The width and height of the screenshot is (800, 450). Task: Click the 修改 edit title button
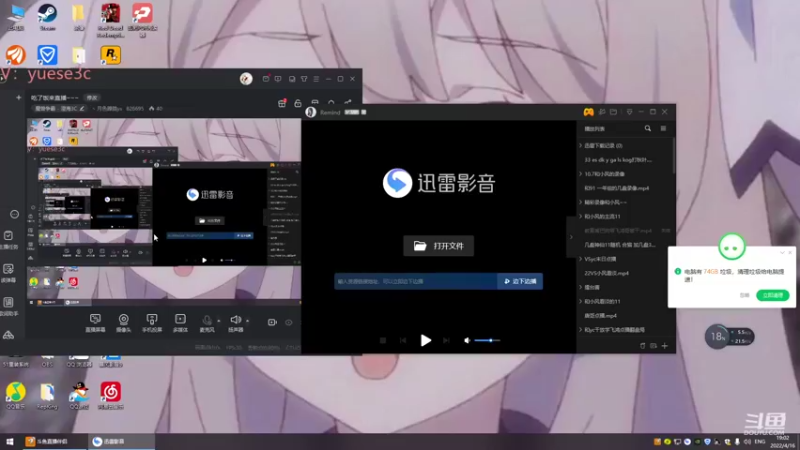92,97
